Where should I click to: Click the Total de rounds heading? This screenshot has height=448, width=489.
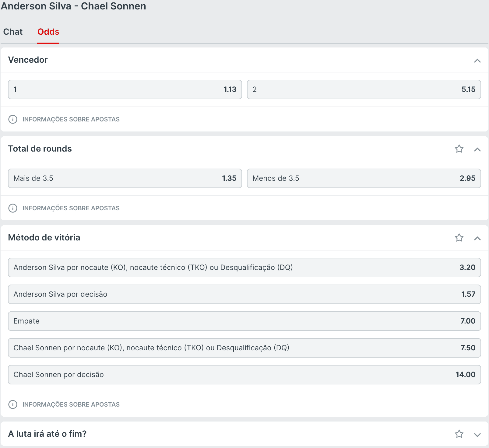pyautogui.click(x=40, y=149)
